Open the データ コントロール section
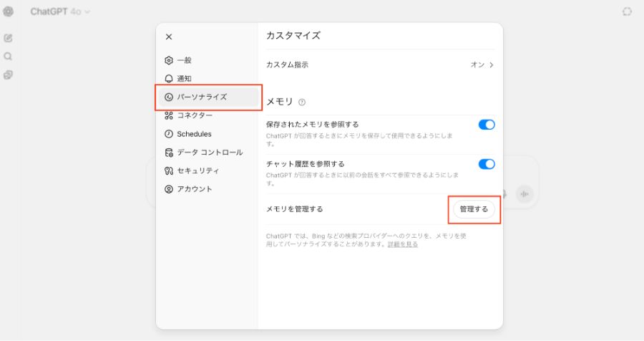This screenshot has height=341, width=644. pyautogui.click(x=209, y=153)
